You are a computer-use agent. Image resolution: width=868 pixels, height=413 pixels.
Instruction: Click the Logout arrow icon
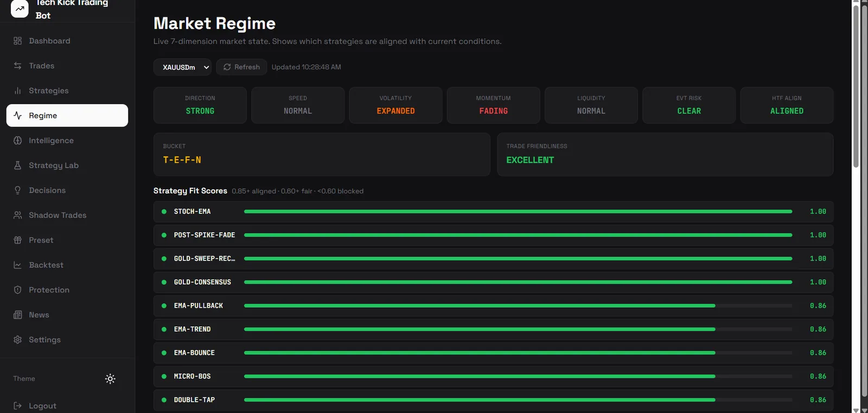click(17, 405)
